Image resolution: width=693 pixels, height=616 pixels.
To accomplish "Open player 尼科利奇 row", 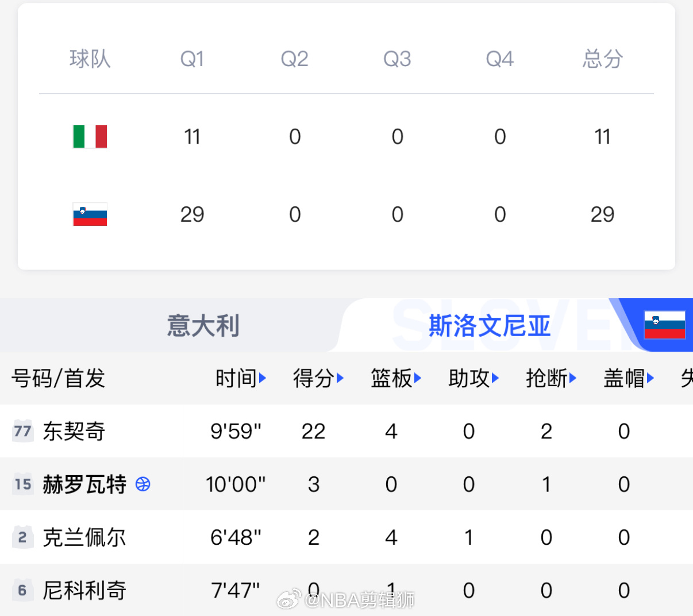I will [x=346, y=590].
